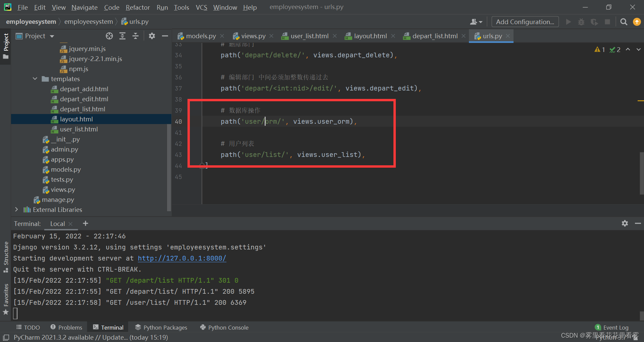Image resolution: width=644 pixels, height=342 pixels.
Task: Open the Navigate menu
Action: pos(85,7)
